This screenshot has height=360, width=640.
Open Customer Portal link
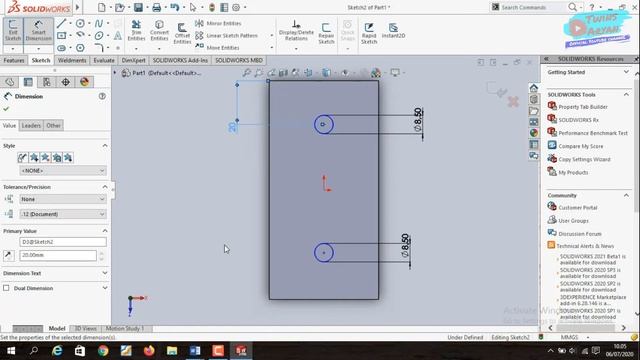tap(578, 207)
